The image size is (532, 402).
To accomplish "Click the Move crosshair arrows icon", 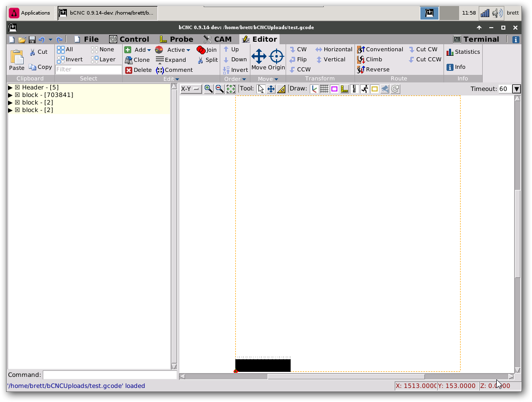I will click(259, 56).
